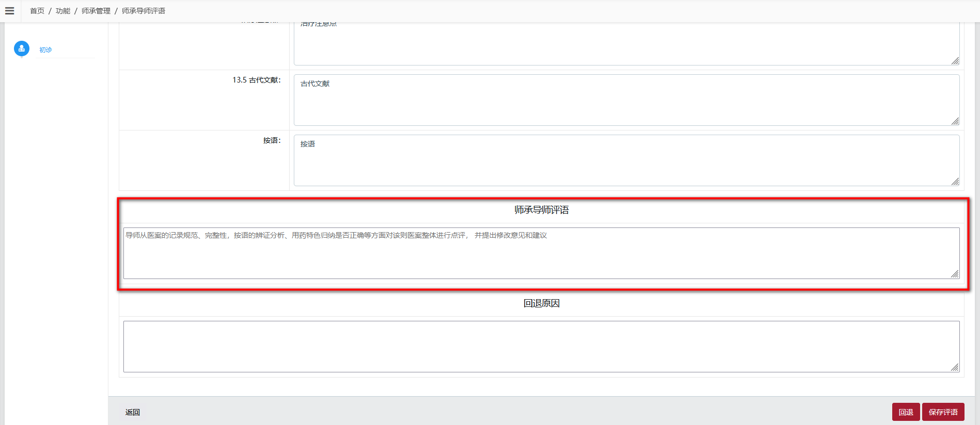This screenshot has height=425, width=980.
Task: Click the 师承导师评语 section heading
Action: (x=542, y=210)
